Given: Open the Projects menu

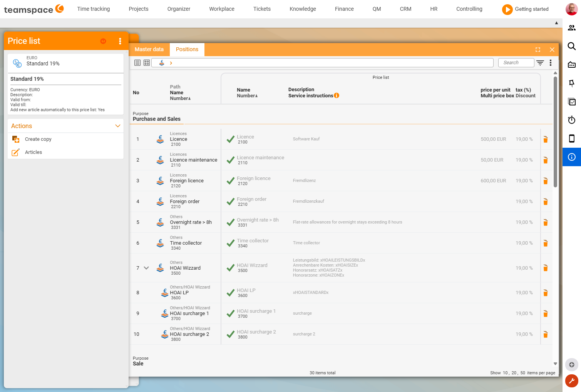Looking at the screenshot, I should [139, 9].
